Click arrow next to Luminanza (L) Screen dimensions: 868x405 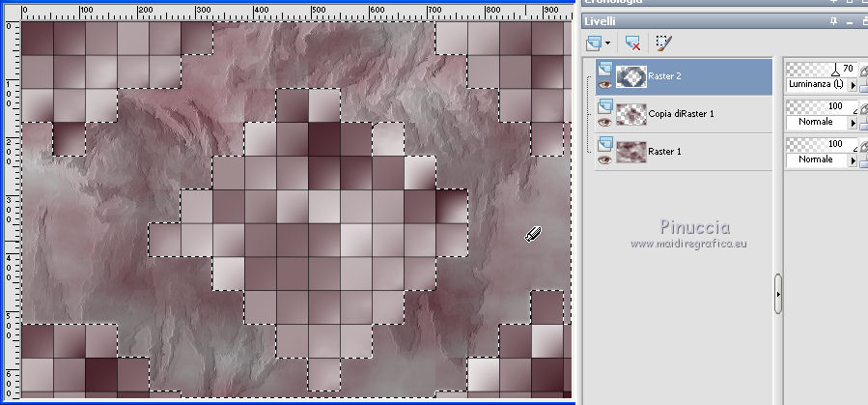click(x=854, y=85)
